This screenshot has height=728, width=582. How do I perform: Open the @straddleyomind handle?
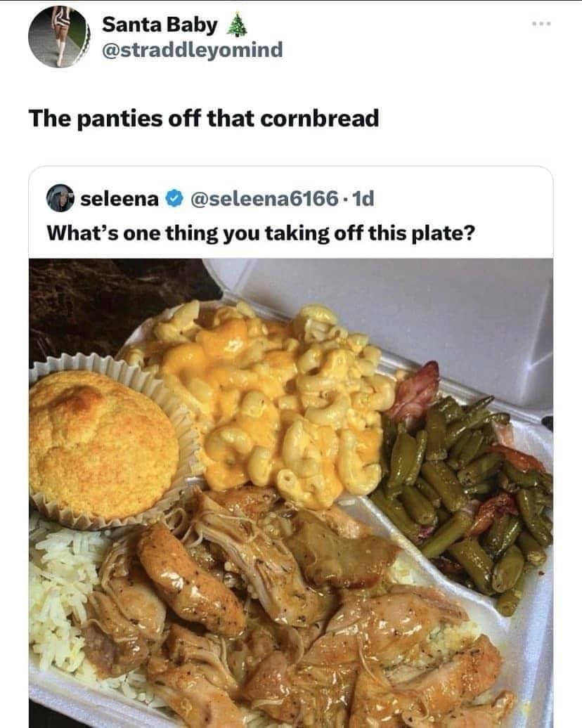click(x=193, y=49)
